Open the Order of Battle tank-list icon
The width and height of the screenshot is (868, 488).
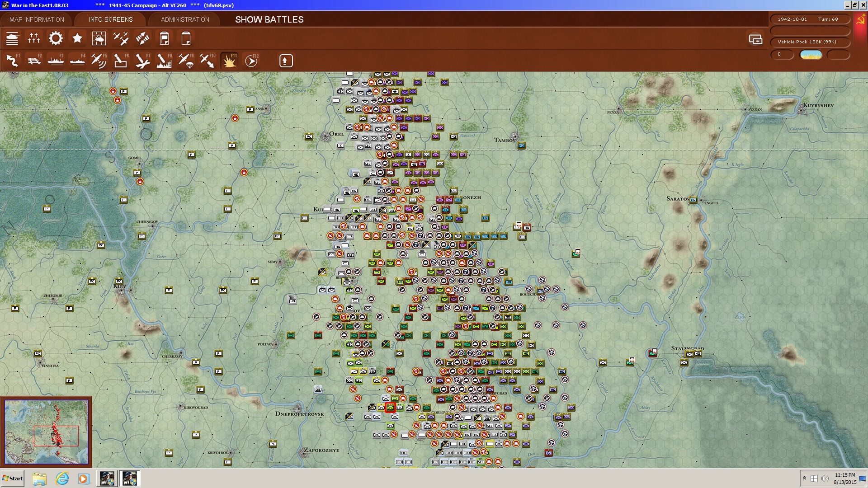tap(12, 38)
